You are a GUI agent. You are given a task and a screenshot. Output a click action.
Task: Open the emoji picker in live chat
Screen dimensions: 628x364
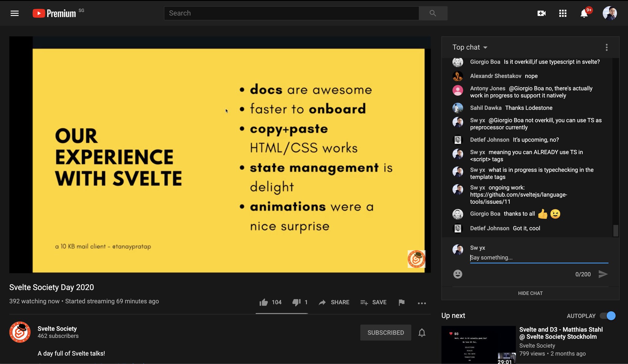pos(458,274)
